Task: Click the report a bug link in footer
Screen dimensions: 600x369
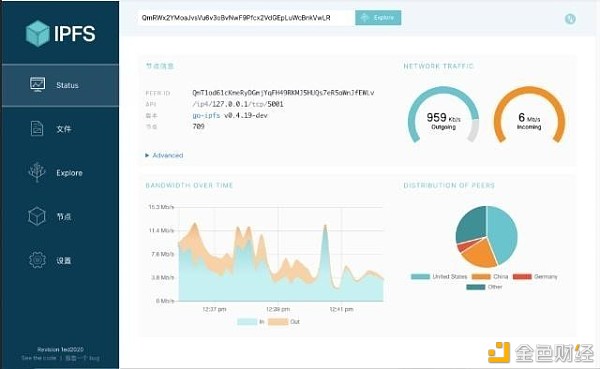Action: point(82,358)
